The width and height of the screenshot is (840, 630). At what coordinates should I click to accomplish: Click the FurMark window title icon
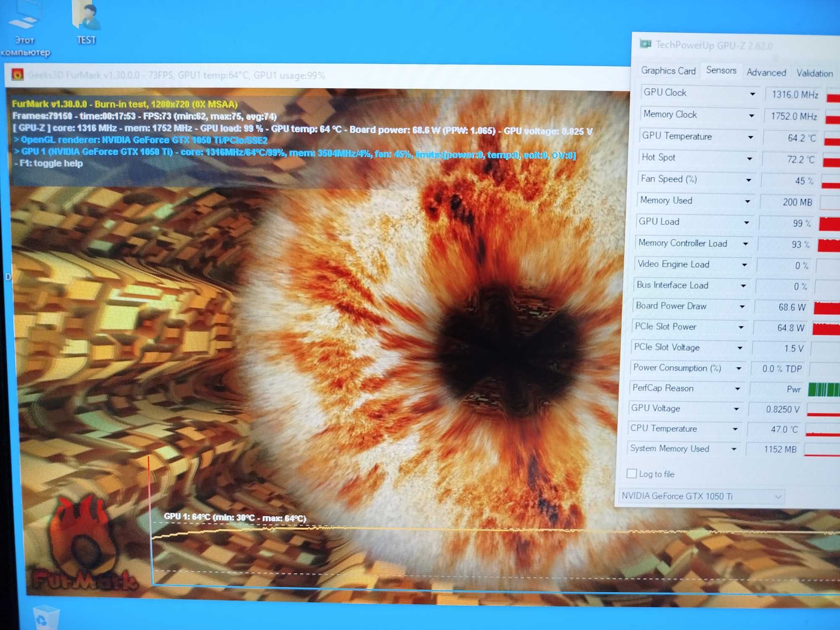(x=17, y=74)
